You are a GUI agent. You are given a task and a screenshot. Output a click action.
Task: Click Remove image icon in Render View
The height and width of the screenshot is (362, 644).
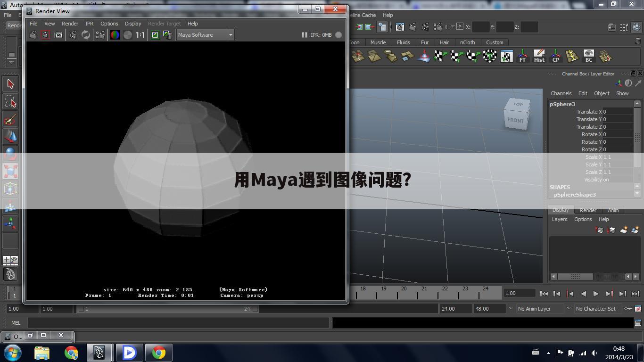[x=167, y=35]
